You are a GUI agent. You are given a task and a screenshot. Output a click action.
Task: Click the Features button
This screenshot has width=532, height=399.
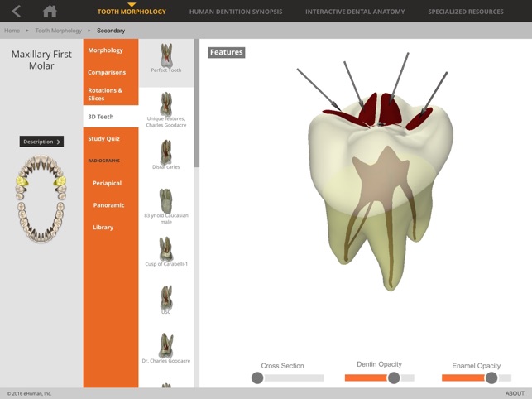pos(227,52)
